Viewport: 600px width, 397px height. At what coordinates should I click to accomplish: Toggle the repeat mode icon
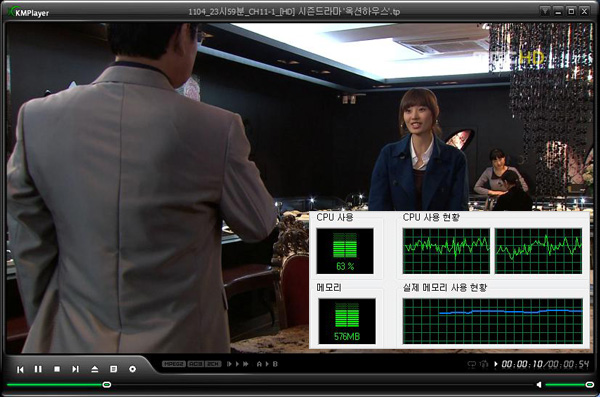[471, 364]
